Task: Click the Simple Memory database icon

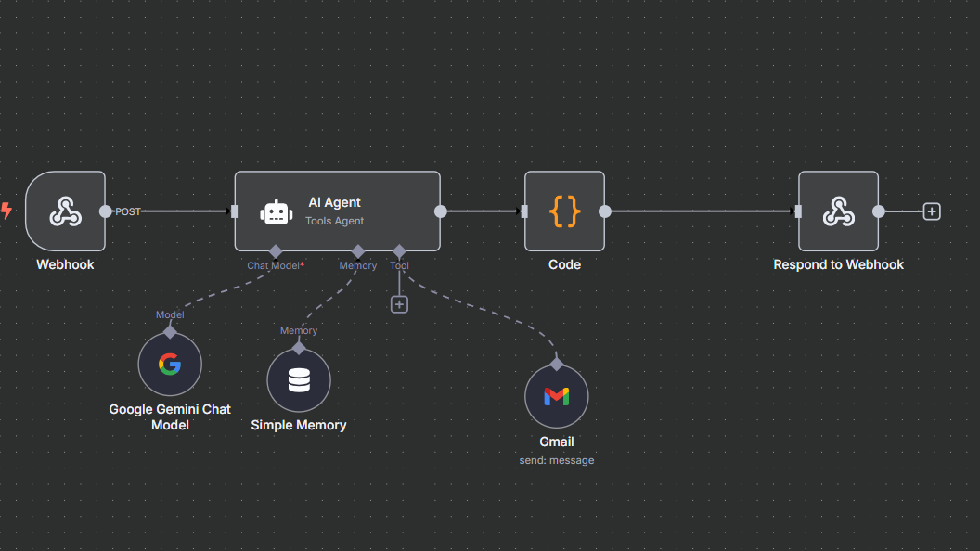Action: click(x=298, y=379)
